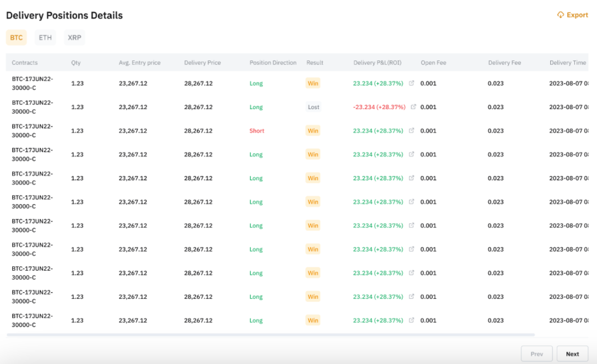The width and height of the screenshot is (597, 364).
Task: Click share icon in sixth row P&L
Action: (x=411, y=202)
